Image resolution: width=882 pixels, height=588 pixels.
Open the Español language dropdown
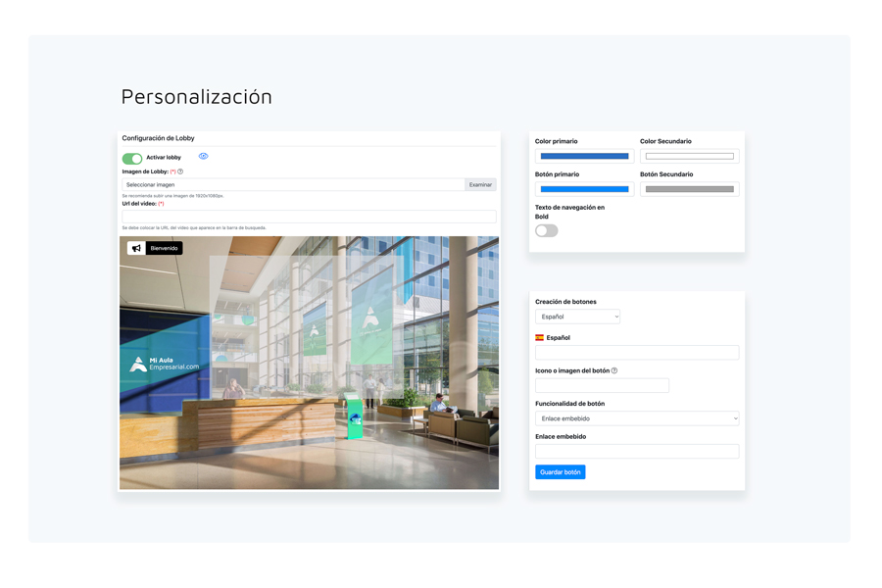point(577,317)
